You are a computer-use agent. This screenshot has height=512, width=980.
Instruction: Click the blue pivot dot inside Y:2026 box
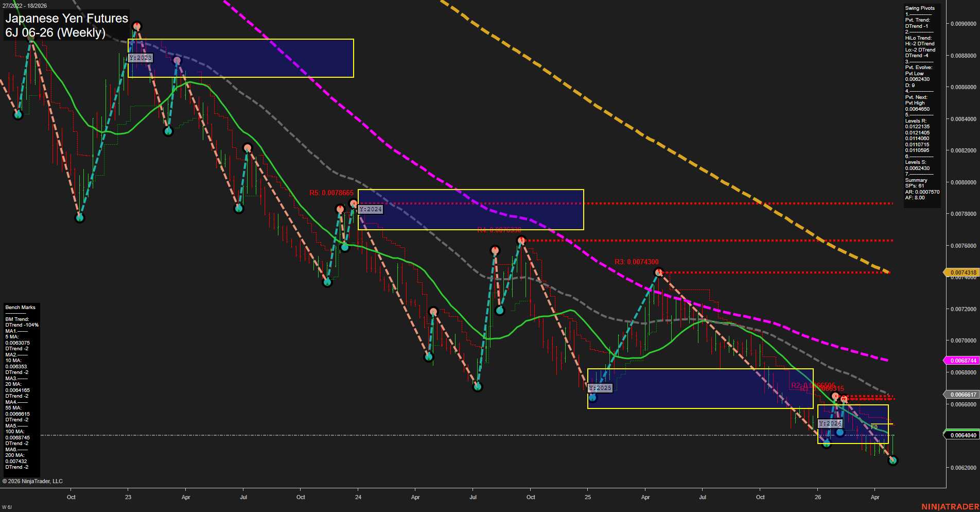pyautogui.click(x=841, y=432)
